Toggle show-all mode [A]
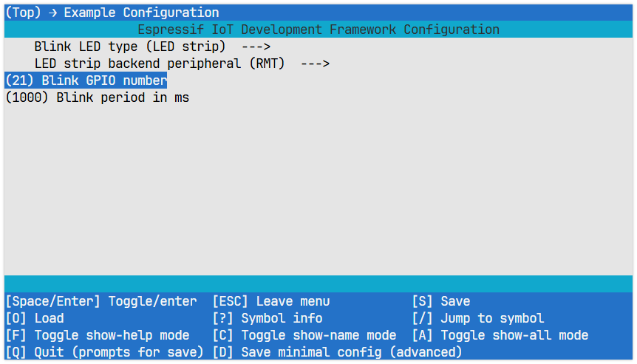The width and height of the screenshot is (637, 364). [500, 335]
